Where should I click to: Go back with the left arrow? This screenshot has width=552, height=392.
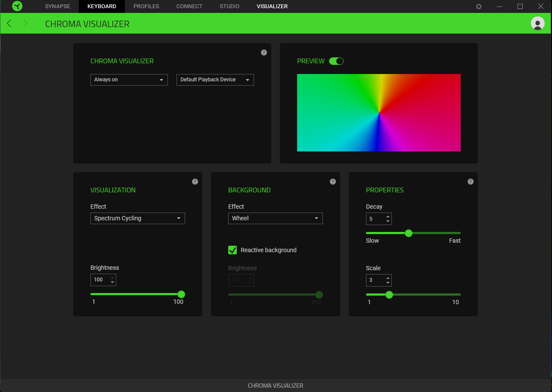pyautogui.click(x=9, y=23)
